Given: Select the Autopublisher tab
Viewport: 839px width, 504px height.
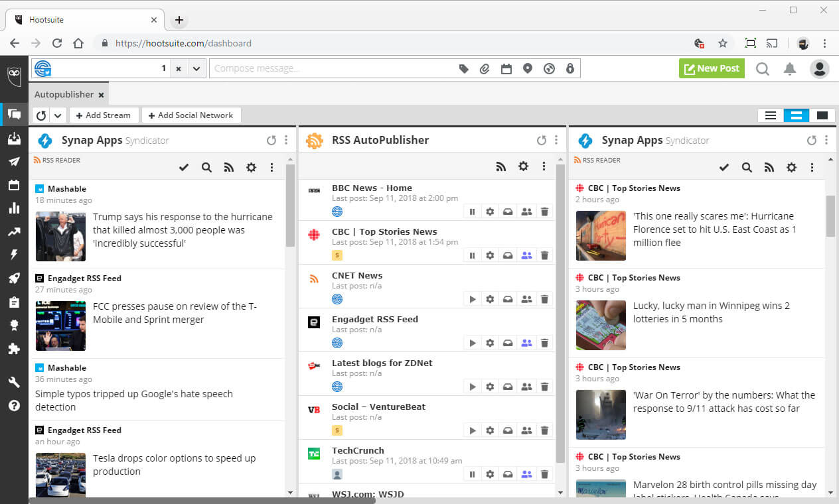Looking at the screenshot, I should tap(64, 95).
